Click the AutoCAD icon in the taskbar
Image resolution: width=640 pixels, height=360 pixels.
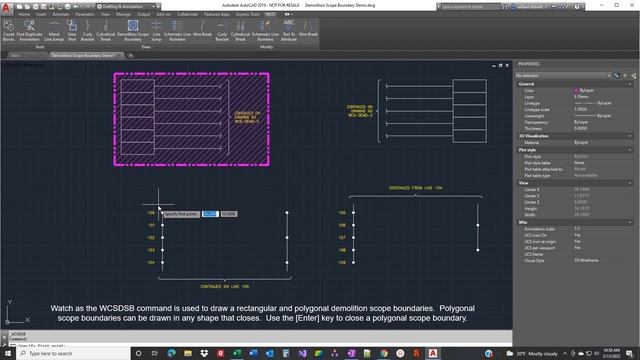coord(433,353)
